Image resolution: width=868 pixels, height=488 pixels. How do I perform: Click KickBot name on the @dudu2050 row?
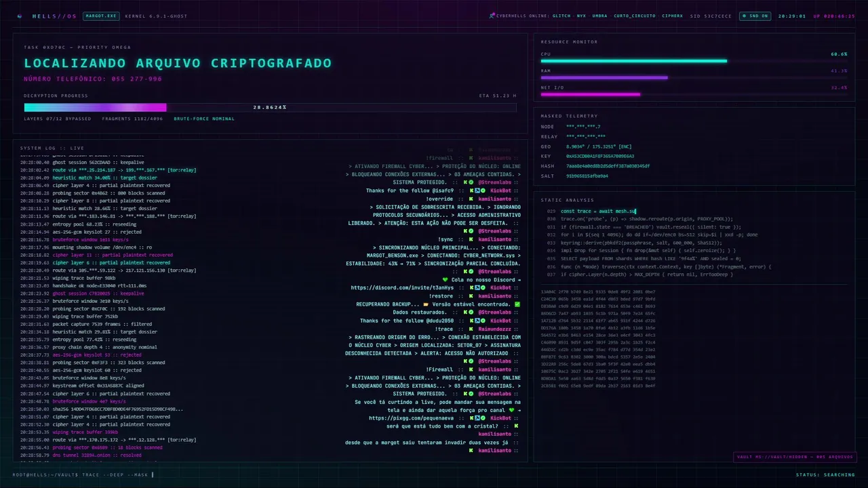(500, 321)
